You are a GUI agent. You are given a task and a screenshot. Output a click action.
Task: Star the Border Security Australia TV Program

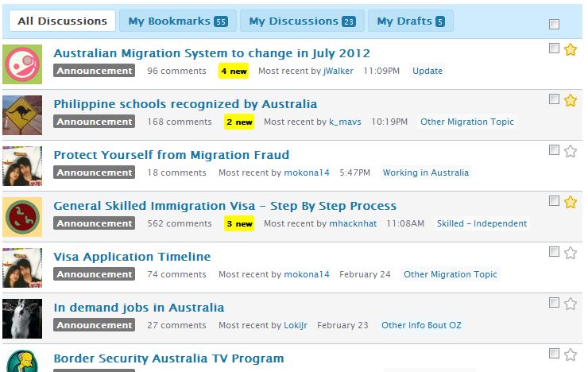[x=571, y=355]
